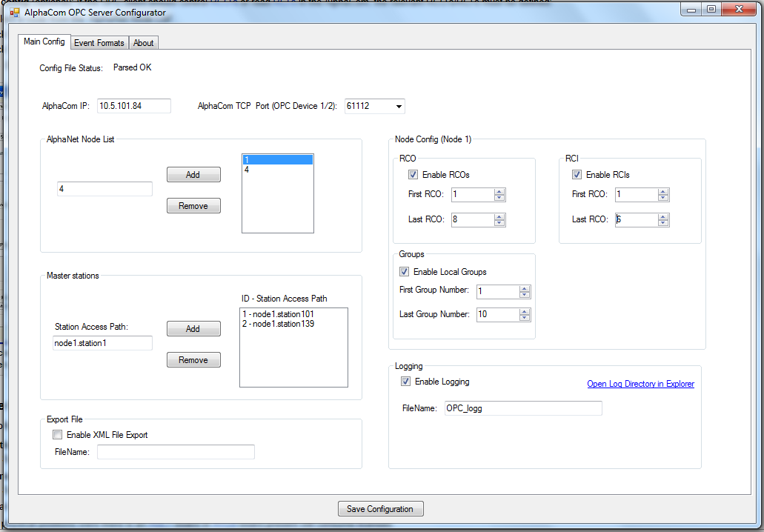
Task: Disable the Enable RCIs checkbox
Action: (x=577, y=175)
